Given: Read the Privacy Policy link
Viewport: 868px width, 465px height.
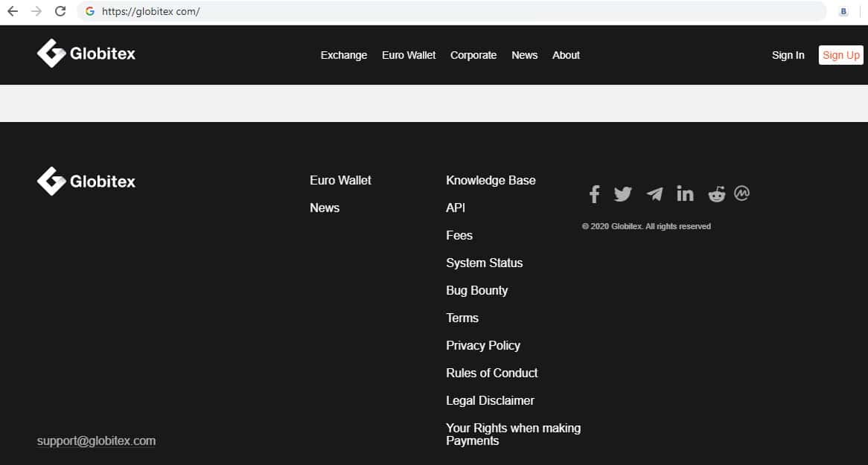Looking at the screenshot, I should point(482,346).
